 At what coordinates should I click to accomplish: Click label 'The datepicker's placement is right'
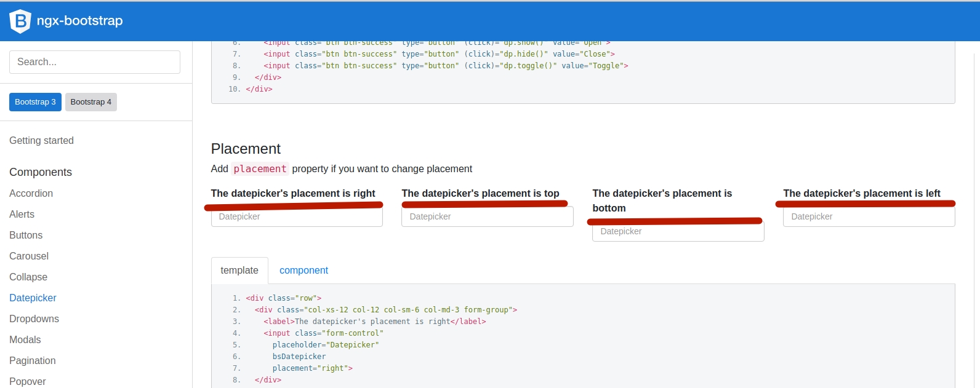click(293, 194)
